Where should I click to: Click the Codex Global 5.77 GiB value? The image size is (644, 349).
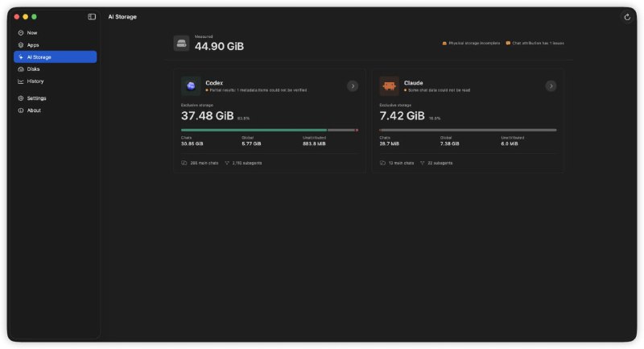251,144
